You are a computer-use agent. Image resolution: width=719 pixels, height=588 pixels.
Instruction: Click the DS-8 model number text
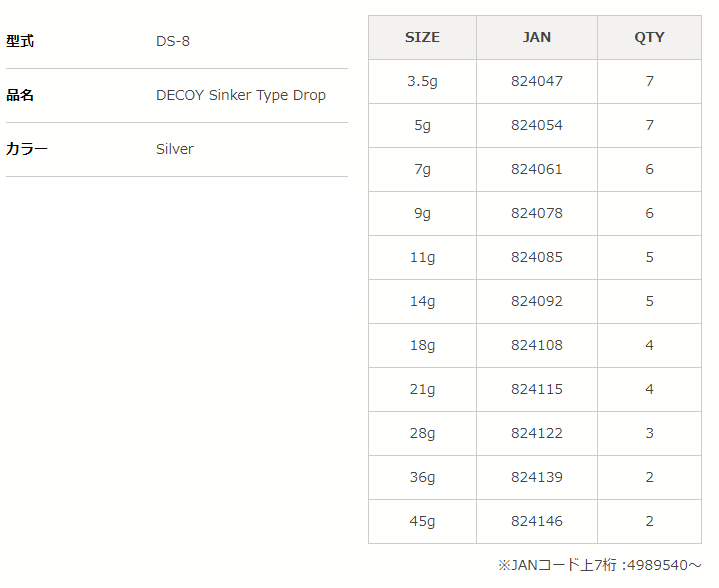tap(173, 41)
